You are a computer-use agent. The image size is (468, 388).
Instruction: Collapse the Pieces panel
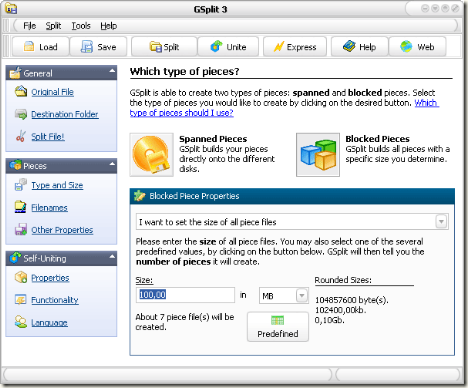[x=112, y=164]
